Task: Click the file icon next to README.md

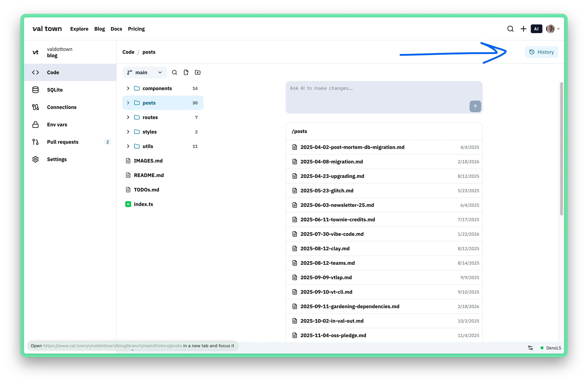Action: (128, 175)
